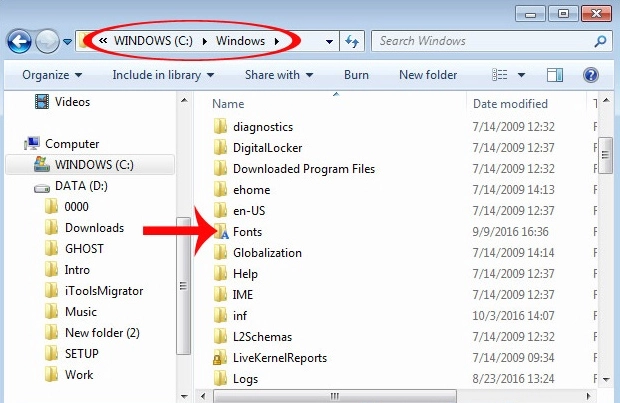The image size is (620, 403).
Task: Select the Globalization folder icon
Action: [220, 252]
